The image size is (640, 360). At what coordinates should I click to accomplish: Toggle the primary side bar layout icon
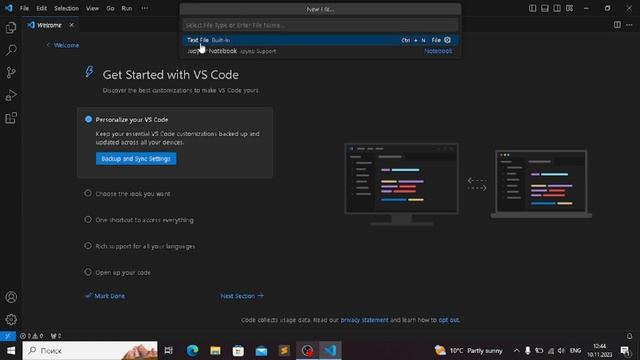pyautogui.click(x=532, y=8)
